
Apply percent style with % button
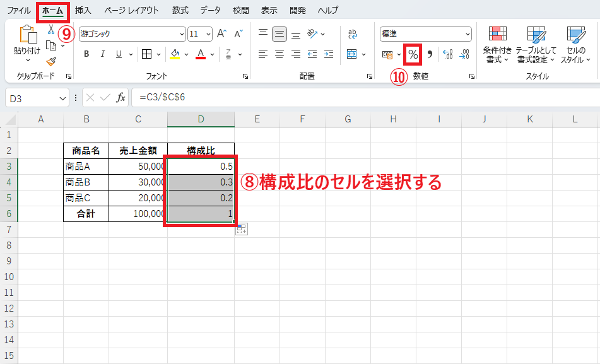(x=413, y=54)
